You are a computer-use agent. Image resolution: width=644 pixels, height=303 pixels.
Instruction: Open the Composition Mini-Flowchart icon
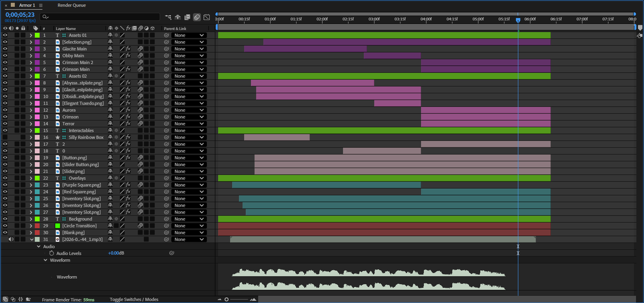click(169, 17)
